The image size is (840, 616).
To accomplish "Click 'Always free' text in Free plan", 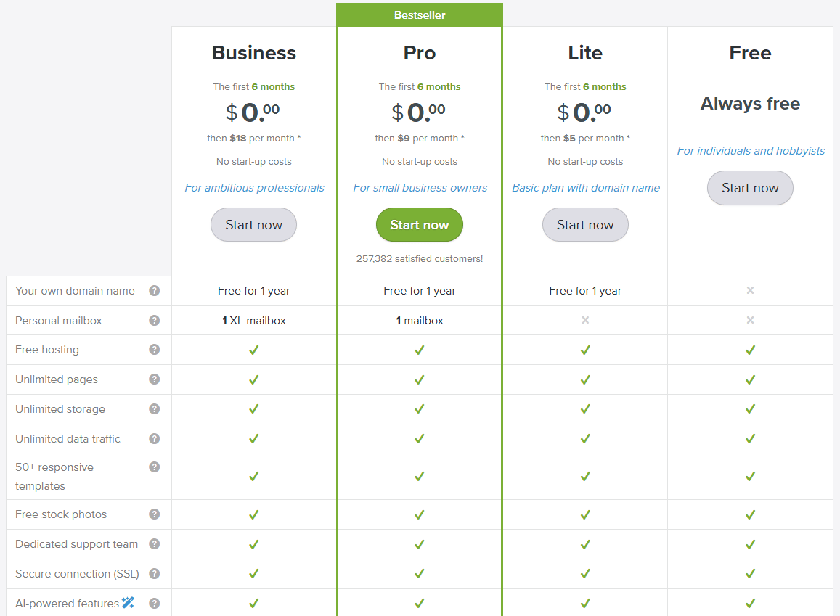I will [x=750, y=103].
